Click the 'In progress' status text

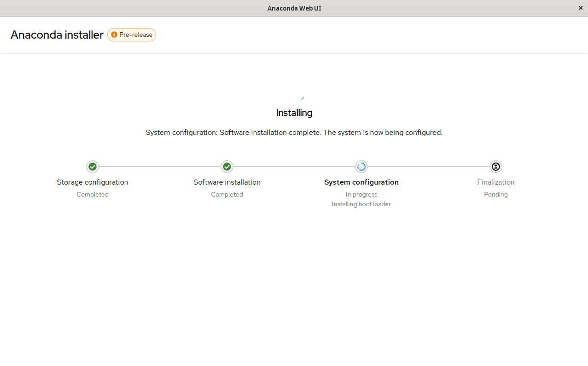(x=361, y=194)
